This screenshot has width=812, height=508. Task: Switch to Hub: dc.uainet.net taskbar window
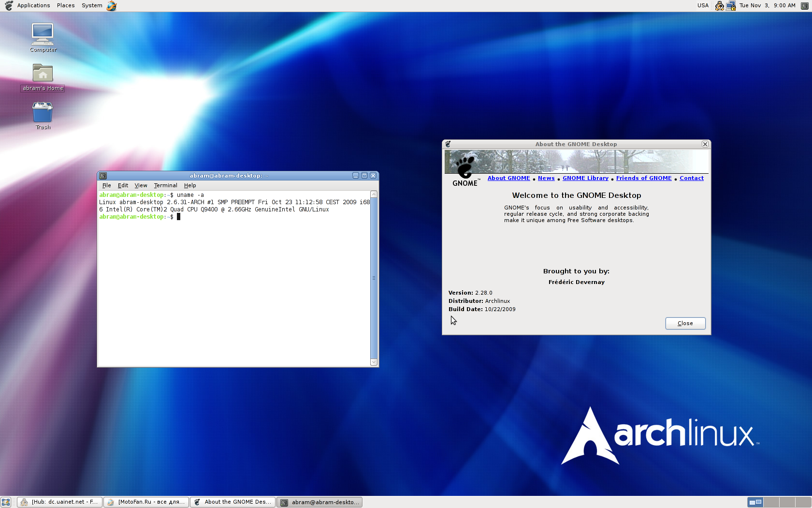tap(59, 502)
